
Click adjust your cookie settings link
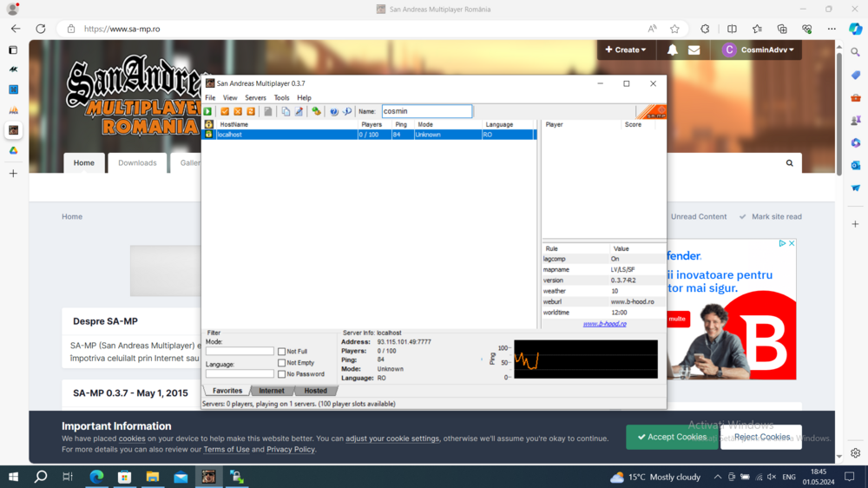point(392,439)
